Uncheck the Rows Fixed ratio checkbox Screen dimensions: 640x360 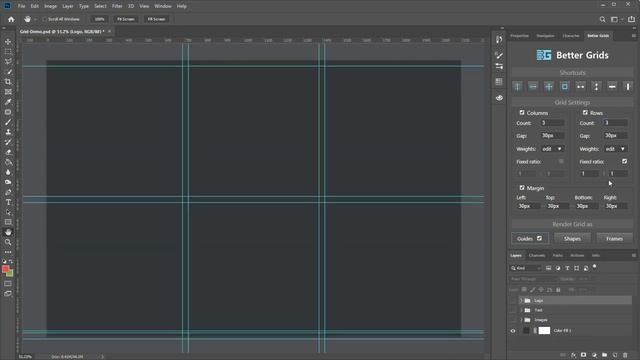[624, 162]
